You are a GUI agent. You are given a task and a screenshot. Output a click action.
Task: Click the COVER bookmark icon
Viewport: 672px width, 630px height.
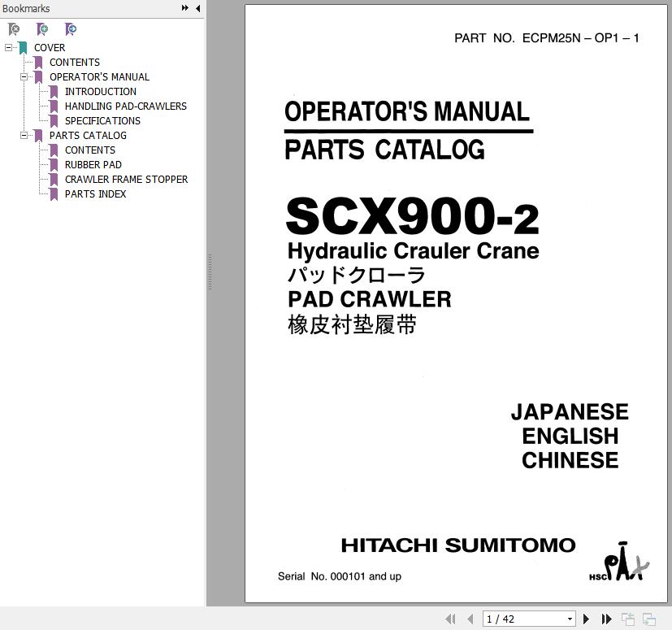pyautogui.click(x=23, y=48)
